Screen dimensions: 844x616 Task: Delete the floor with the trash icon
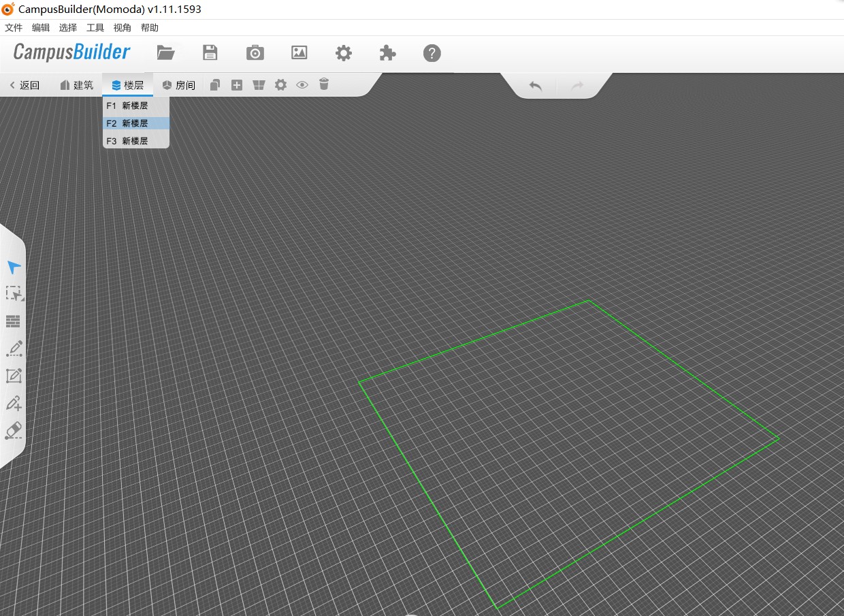[x=324, y=84]
